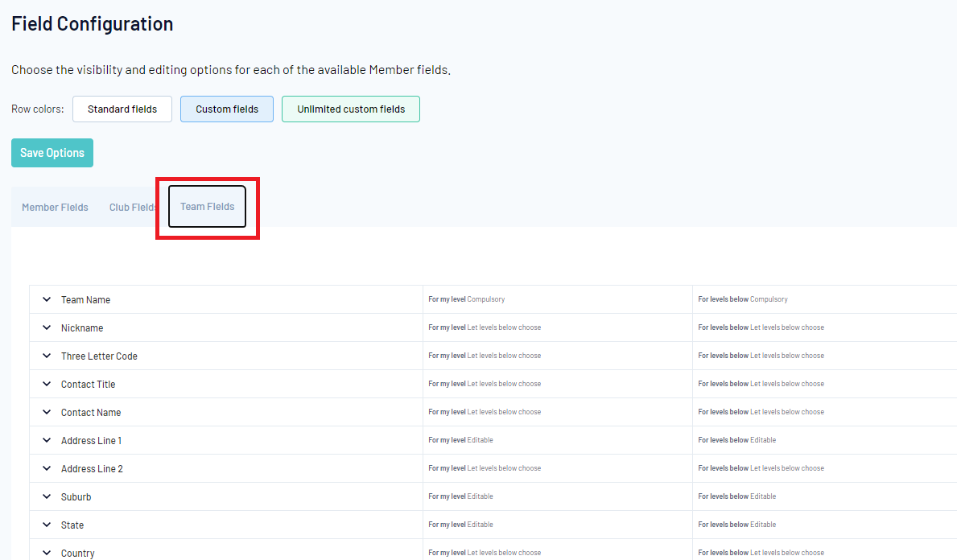The width and height of the screenshot is (957, 560).
Task: Click the 'Row colors:' label
Action: point(37,109)
